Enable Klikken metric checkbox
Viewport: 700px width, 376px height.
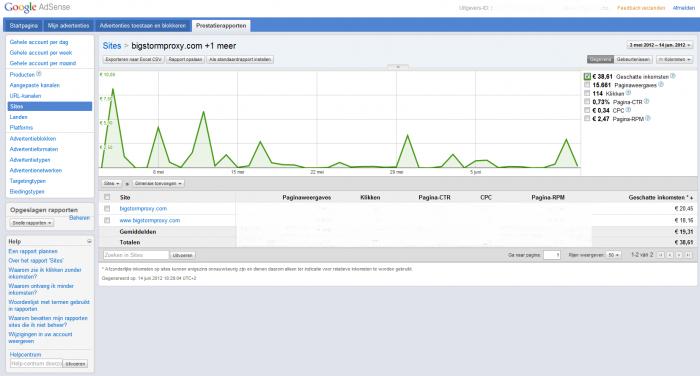[587, 93]
